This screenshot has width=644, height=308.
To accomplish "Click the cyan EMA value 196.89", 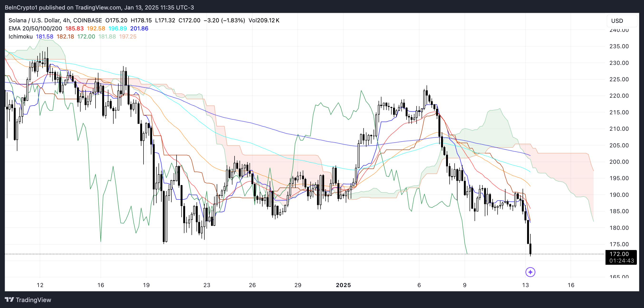I will pyautogui.click(x=117, y=29).
